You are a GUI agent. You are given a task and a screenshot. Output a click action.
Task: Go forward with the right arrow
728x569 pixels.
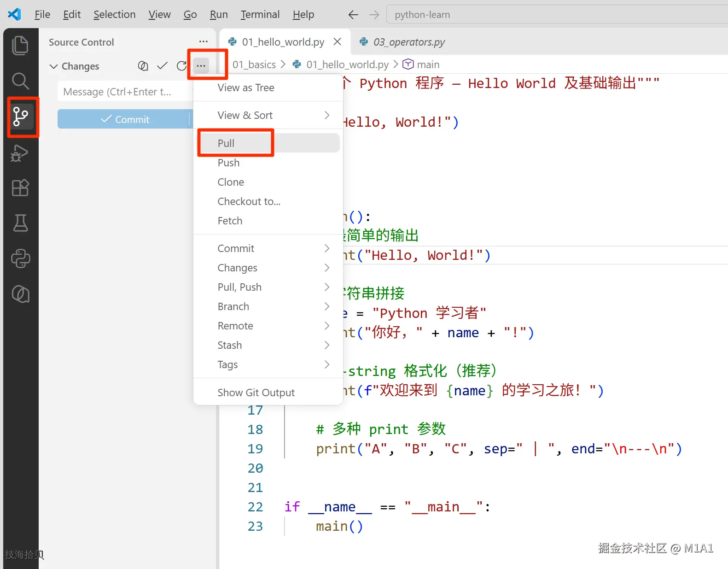374,15
